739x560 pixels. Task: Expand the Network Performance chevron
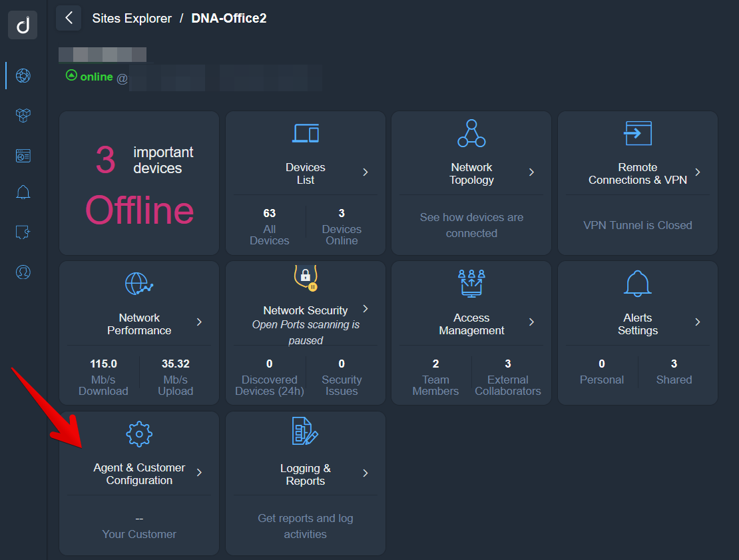(198, 323)
